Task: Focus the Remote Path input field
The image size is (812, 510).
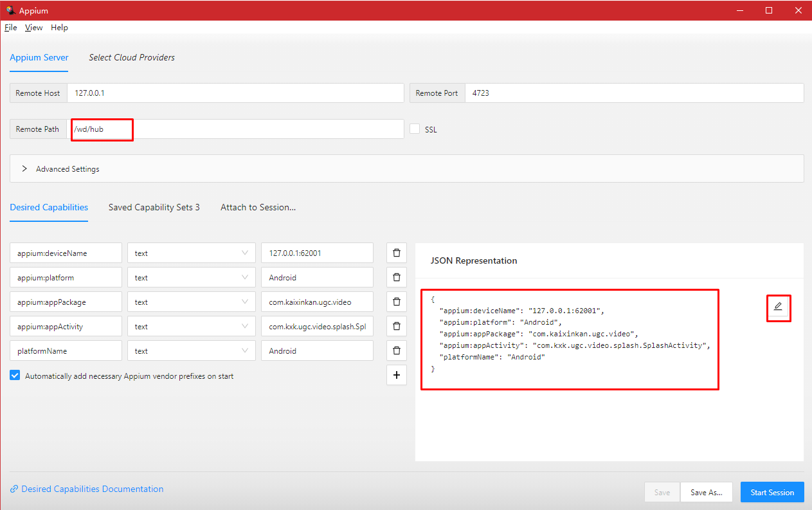Action: tap(235, 129)
